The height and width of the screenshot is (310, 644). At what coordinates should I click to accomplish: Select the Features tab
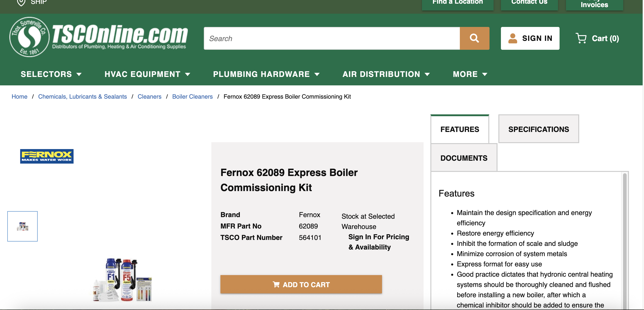460,129
